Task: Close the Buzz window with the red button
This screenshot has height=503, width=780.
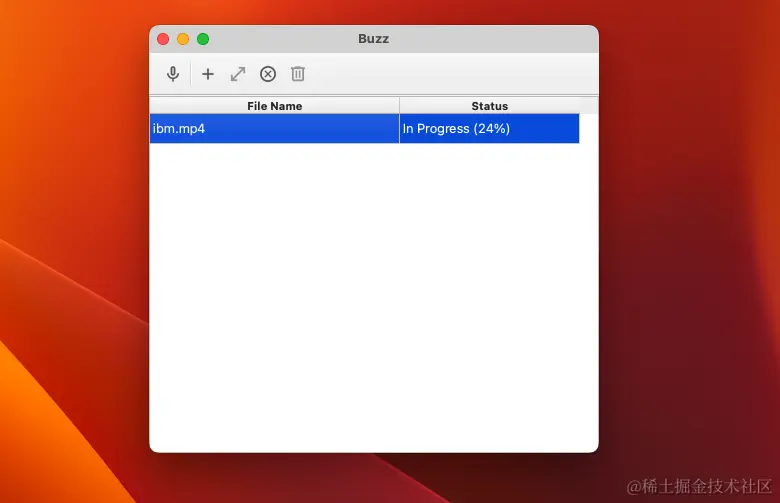Action: (x=163, y=39)
